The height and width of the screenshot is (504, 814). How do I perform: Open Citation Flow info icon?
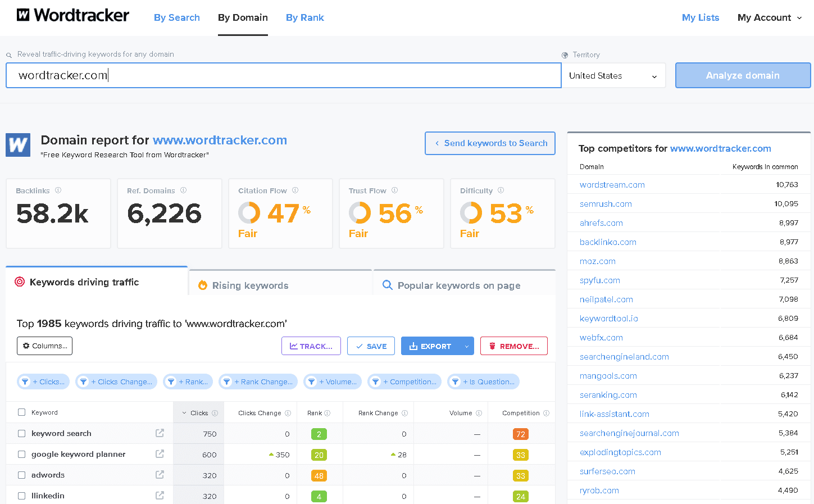pos(295,190)
